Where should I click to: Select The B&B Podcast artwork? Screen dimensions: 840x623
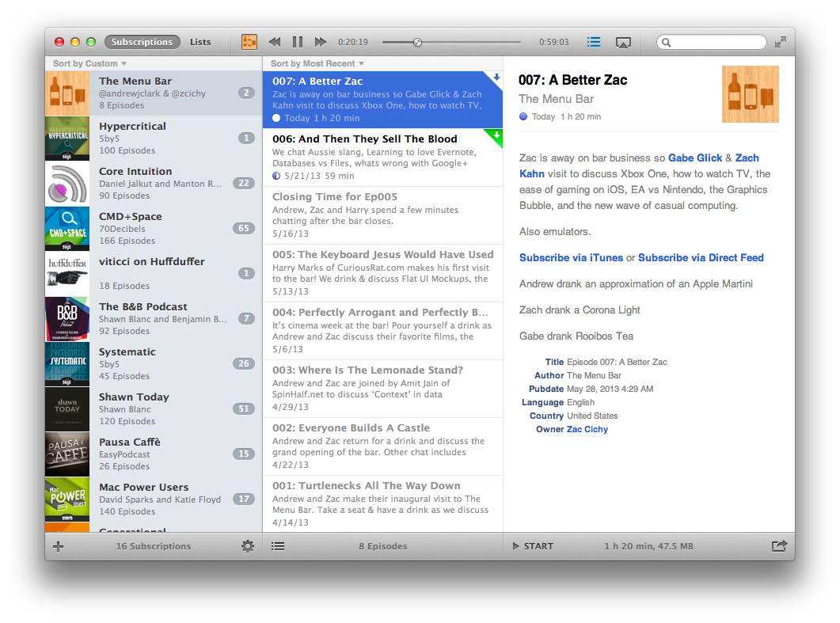pos(67,319)
